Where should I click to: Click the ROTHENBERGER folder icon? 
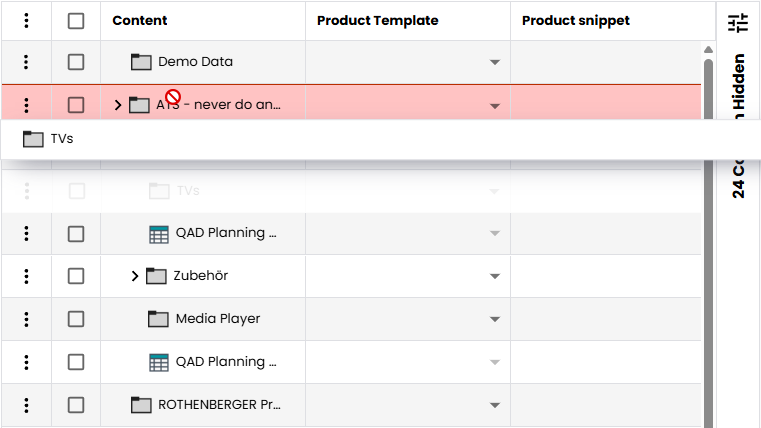[x=141, y=405]
